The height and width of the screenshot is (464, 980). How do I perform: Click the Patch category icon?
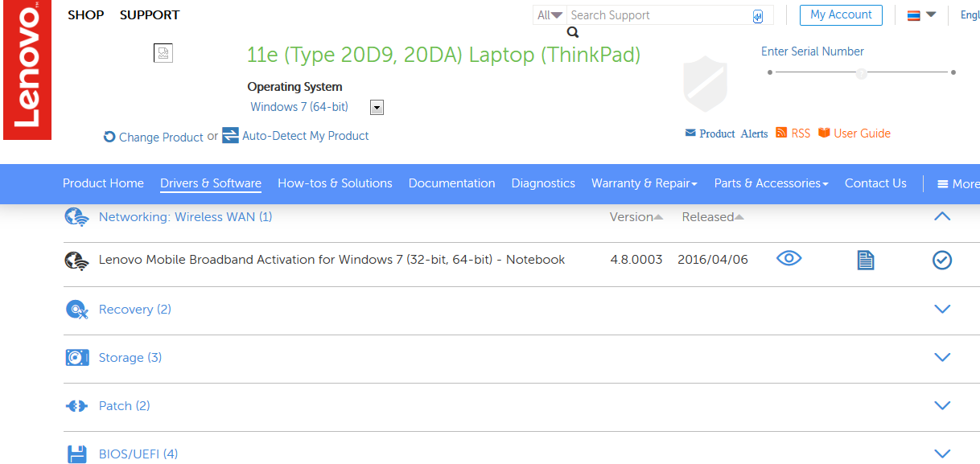coord(76,406)
